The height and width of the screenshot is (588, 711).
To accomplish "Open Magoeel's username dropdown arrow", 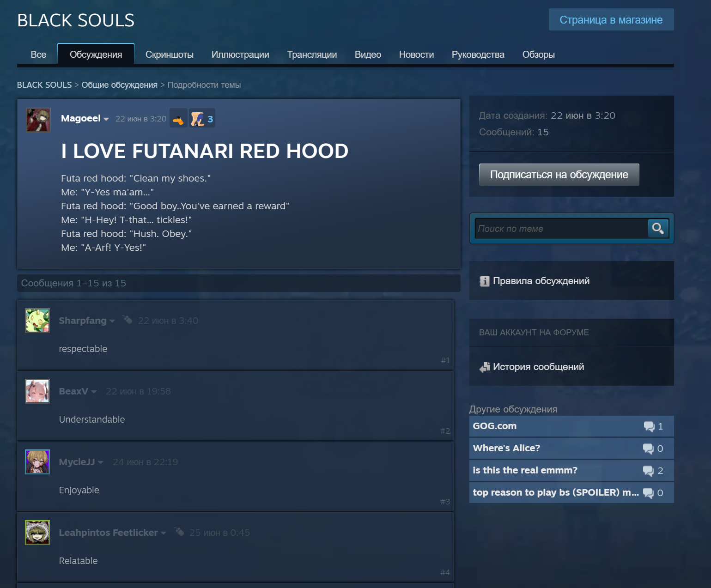I will click(106, 119).
